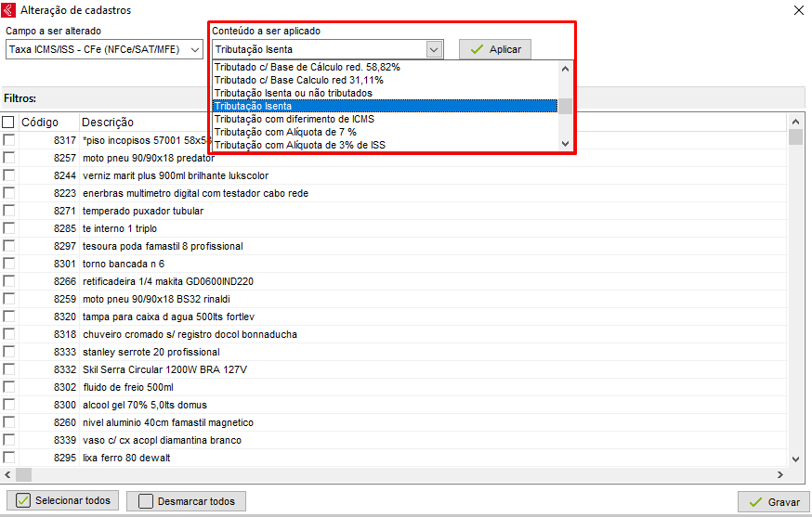Click the application logo icon in title bar

coord(9,10)
